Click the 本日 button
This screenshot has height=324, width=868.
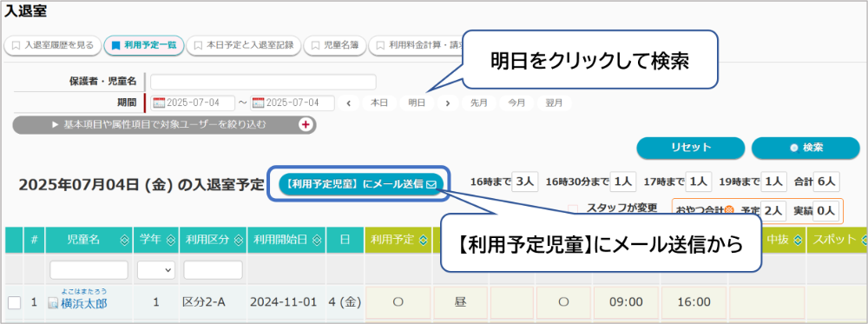(379, 103)
